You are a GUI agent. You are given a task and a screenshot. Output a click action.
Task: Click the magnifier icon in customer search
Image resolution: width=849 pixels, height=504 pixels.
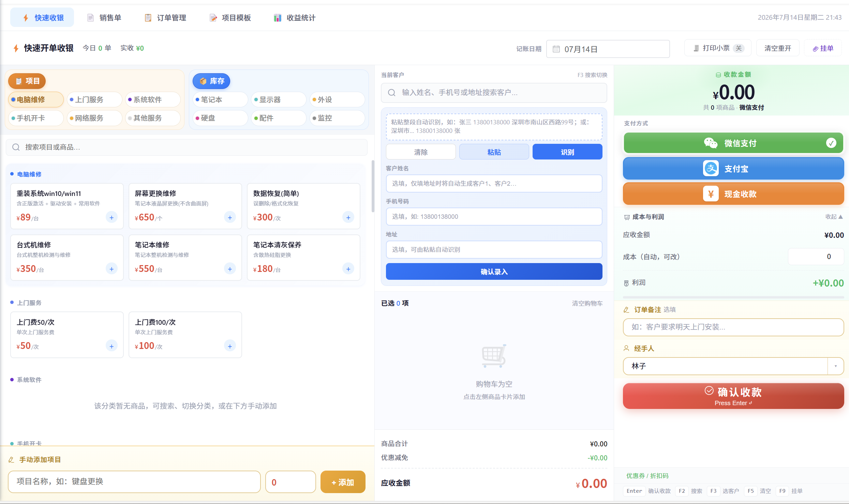point(392,93)
